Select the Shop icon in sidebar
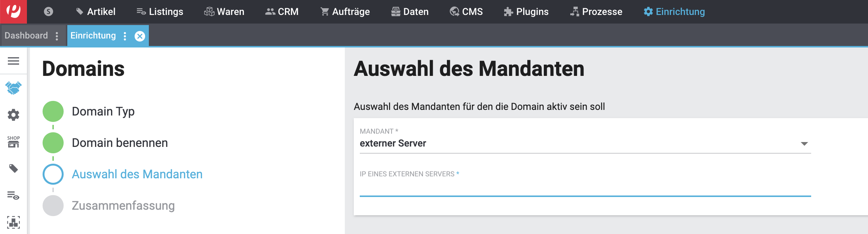The width and height of the screenshot is (868, 234). pyautogui.click(x=13, y=142)
